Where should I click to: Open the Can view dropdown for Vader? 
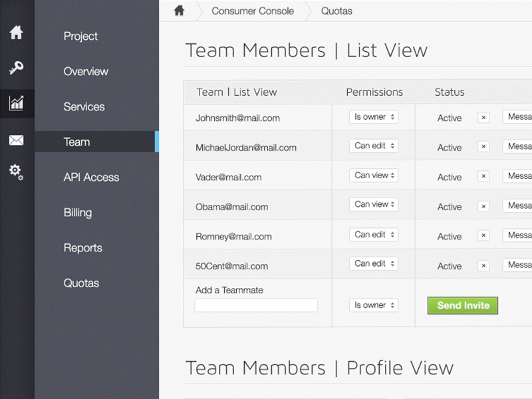pyautogui.click(x=373, y=176)
